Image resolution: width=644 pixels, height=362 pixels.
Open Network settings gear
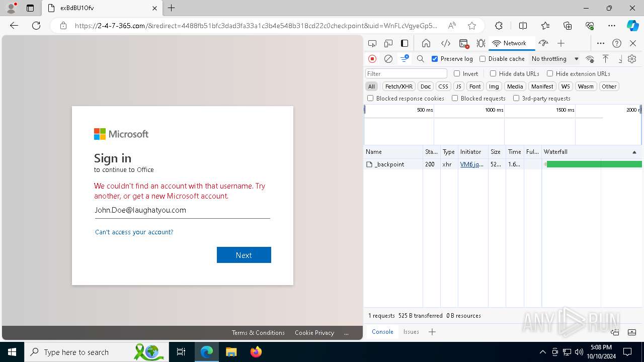click(x=632, y=59)
